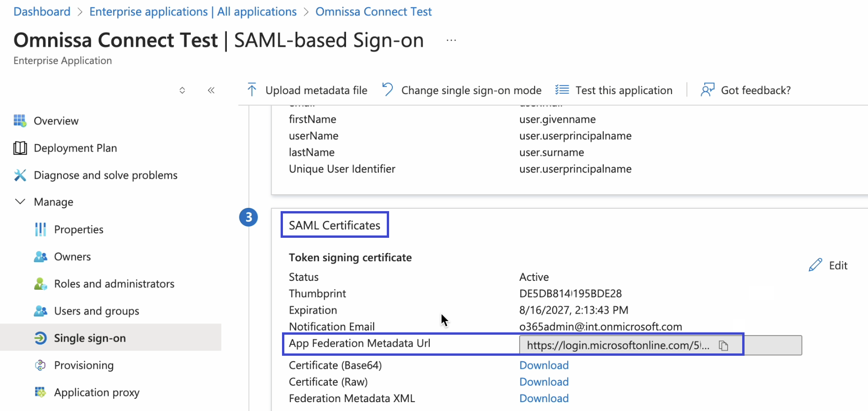Click the upload arrow icon
The height and width of the screenshot is (411, 868).
pos(252,89)
